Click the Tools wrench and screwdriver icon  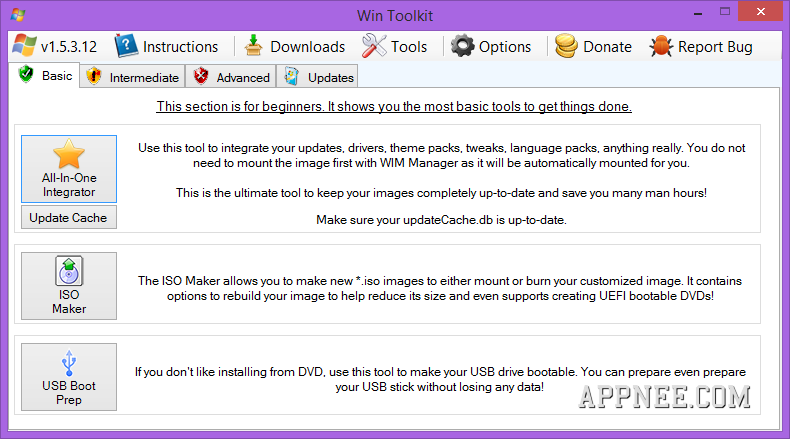374,46
